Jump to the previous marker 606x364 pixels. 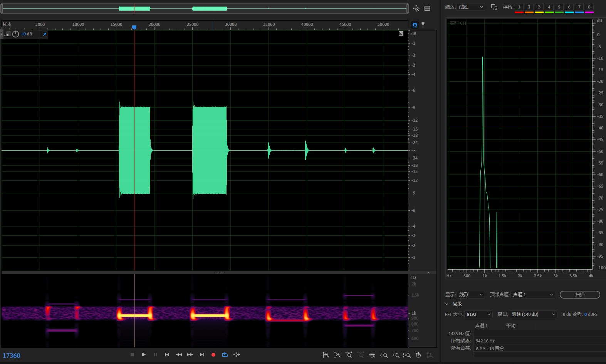point(167,355)
